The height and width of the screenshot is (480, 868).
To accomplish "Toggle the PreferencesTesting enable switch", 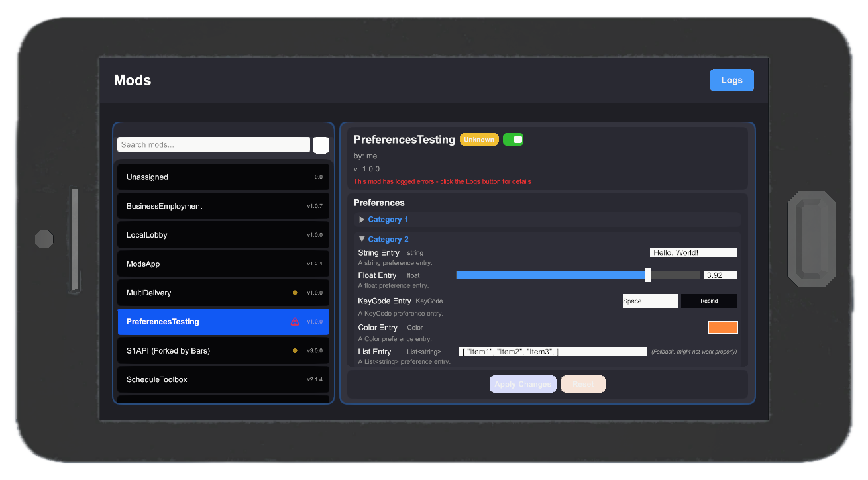I will pyautogui.click(x=513, y=139).
